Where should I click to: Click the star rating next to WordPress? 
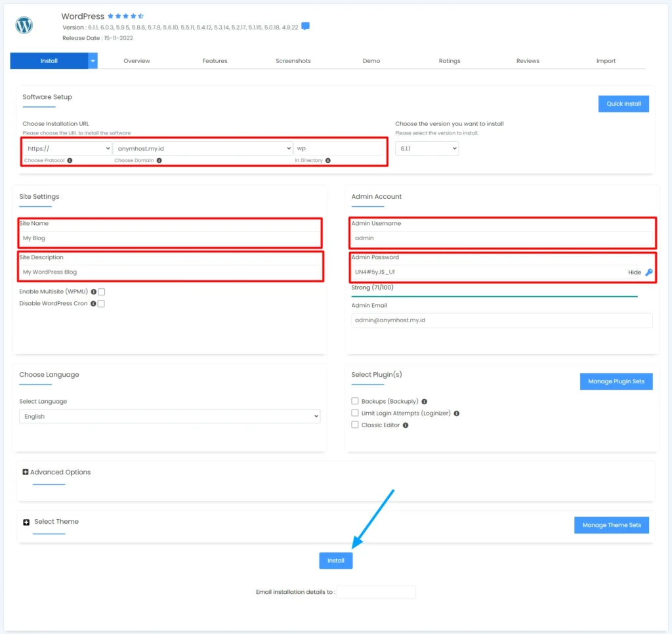pyautogui.click(x=125, y=16)
